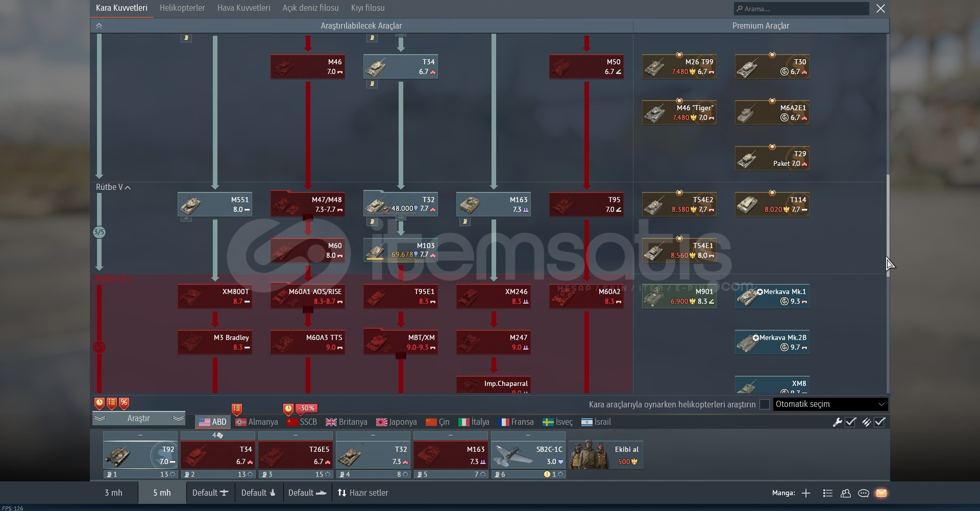Enable helicopter research with ground vehicles checkbox
Viewport: 980px width, 511px height.
pos(765,404)
